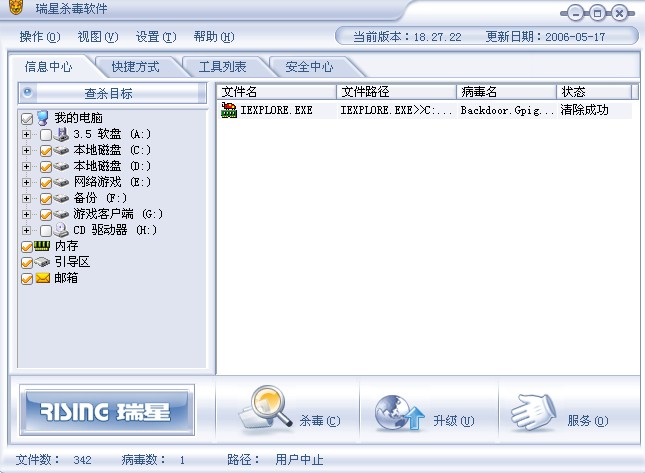Click the E: network games drive icon
645x473 pixels.
click(x=61, y=182)
